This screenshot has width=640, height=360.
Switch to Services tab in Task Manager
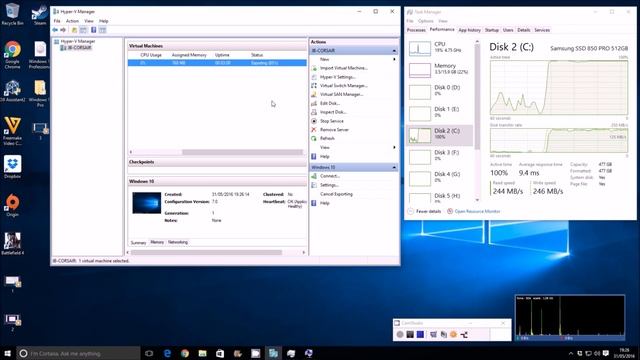[542, 30]
